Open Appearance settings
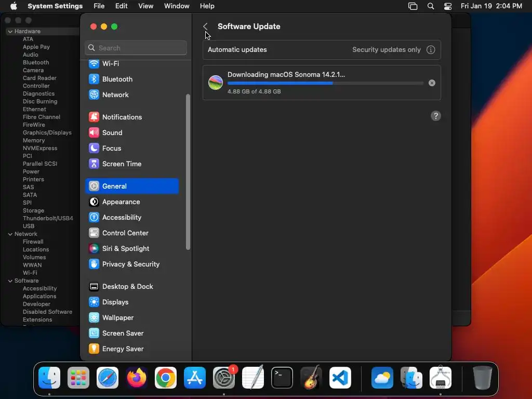 (x=131, y=202)
